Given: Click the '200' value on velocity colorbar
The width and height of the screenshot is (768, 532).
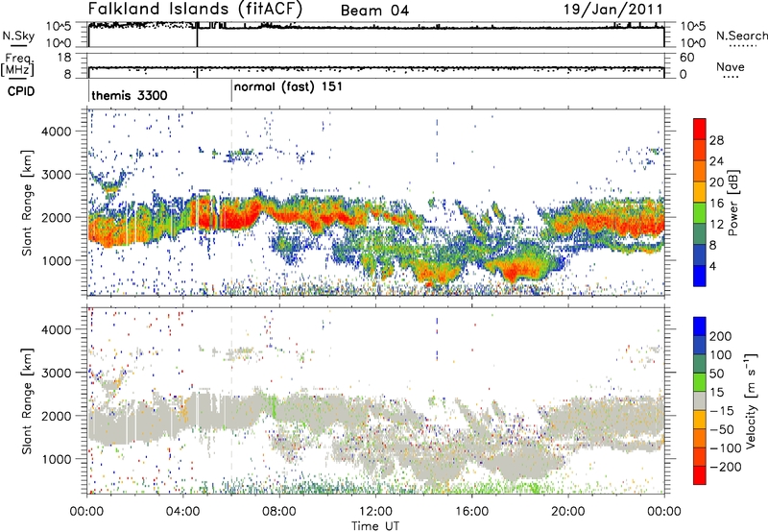Looking at the screenshot, I should (721, 336).
